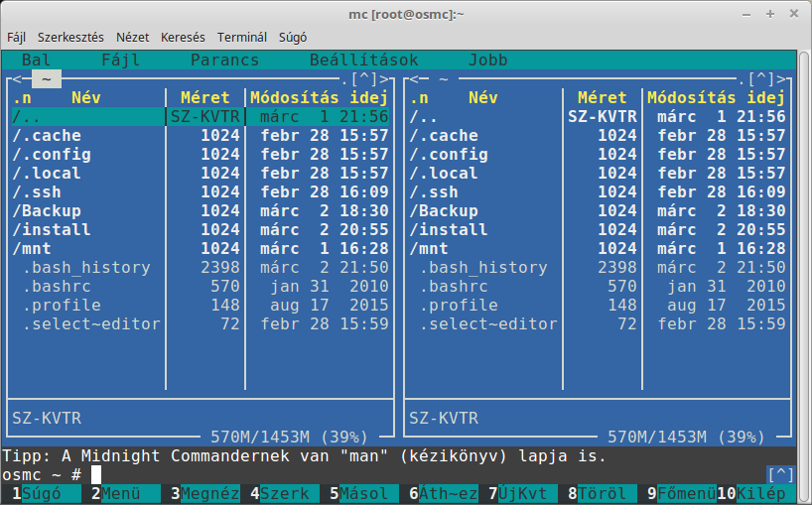Select /install directory in right panel
Screen dimensions: 812x505
click(598, 230)
